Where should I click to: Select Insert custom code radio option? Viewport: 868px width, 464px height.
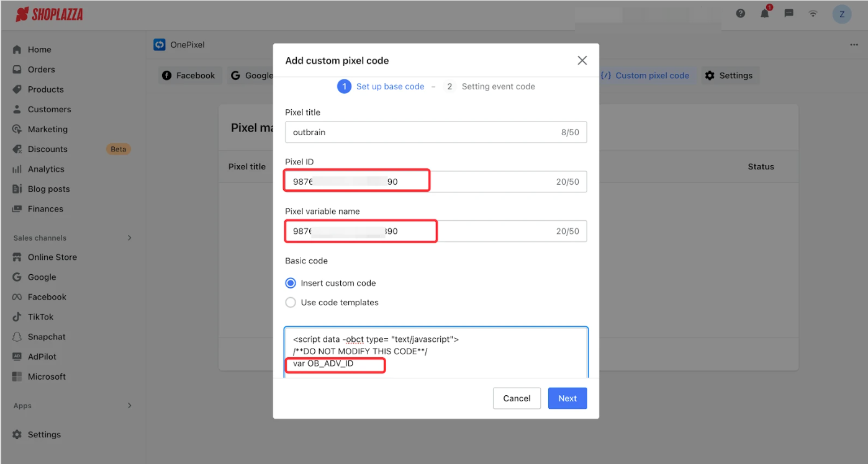point(291,283)
